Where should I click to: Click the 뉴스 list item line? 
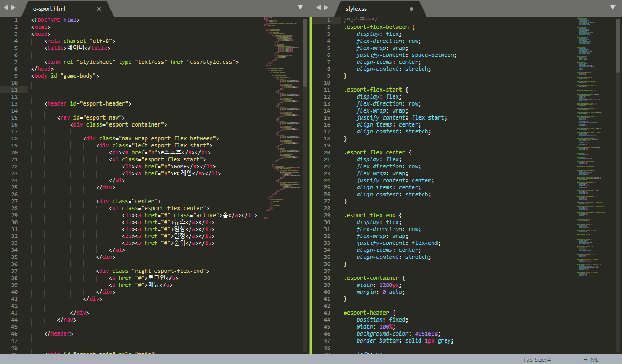[x=168, y=222]
